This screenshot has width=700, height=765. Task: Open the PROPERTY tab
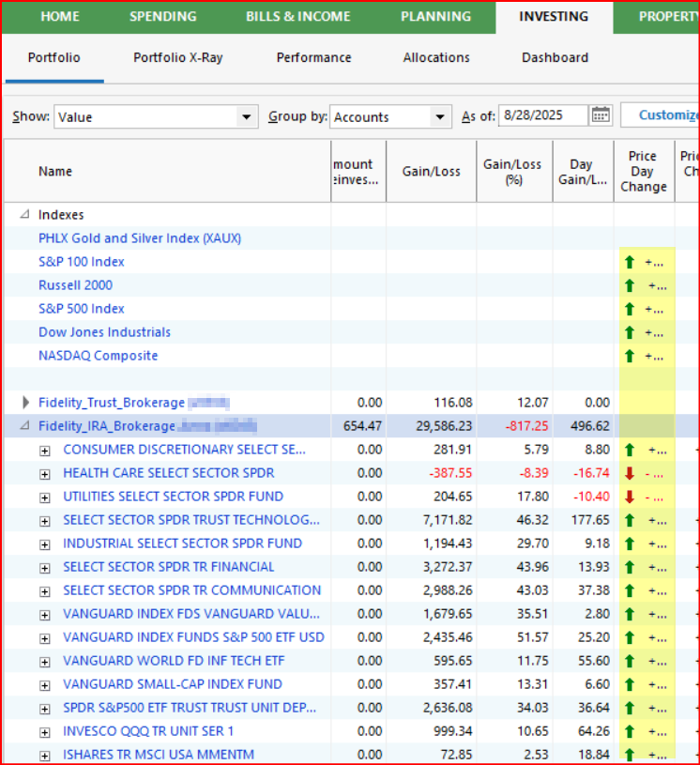tap(669, 17)
